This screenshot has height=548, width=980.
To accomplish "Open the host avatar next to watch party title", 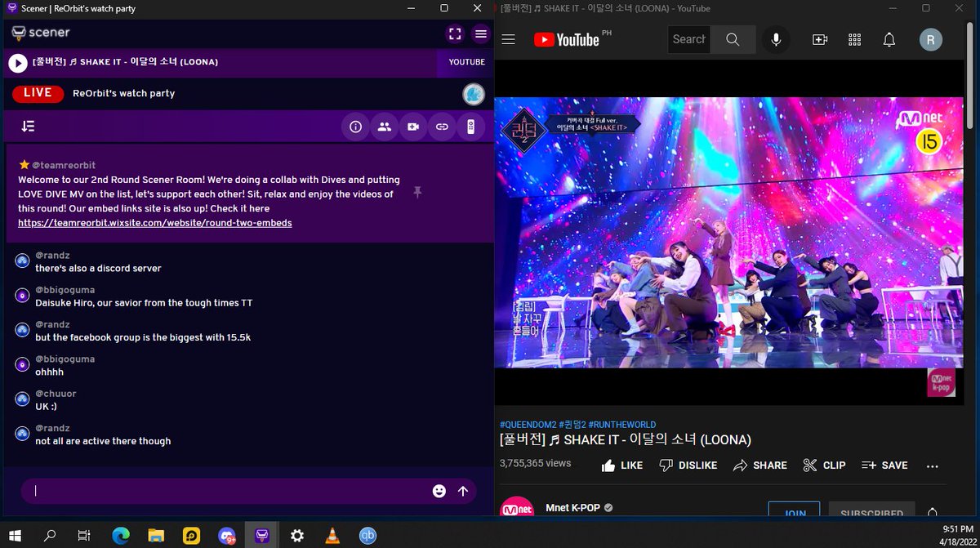I will tap(473, 94).
